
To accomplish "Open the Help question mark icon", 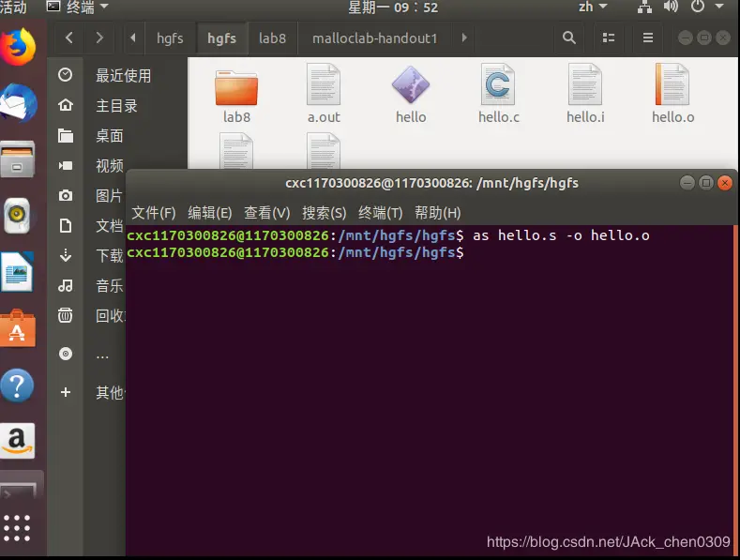I will (17, 386).
